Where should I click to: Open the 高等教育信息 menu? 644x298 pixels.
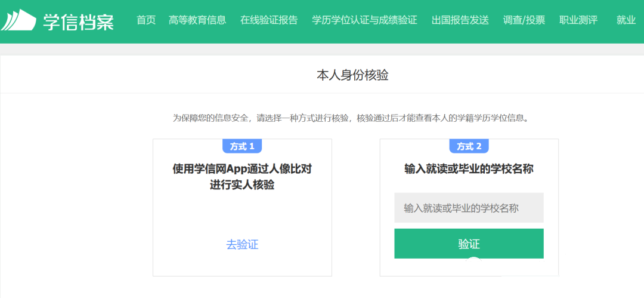(x=197, y=20)
